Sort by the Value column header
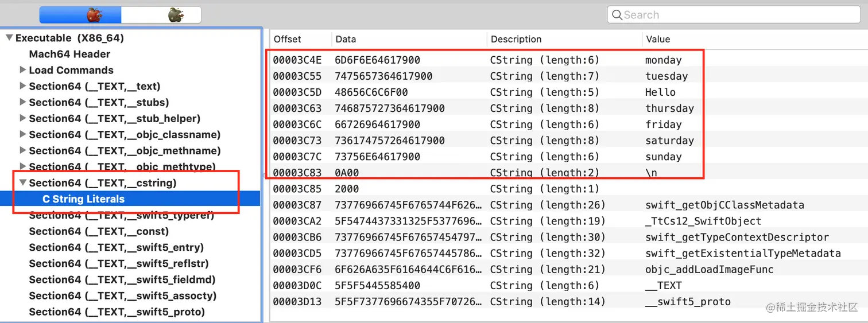 coord(658,39)
